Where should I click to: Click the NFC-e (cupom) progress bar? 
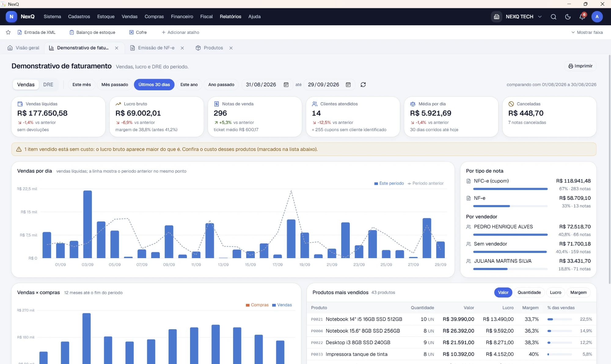pyautogui.click(x=510, y=189)
